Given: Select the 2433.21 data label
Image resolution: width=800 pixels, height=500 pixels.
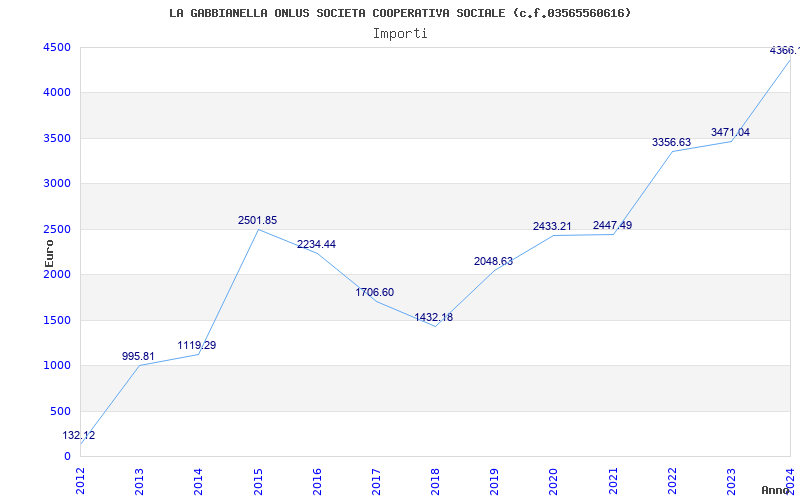Looking at the screenshot, I should 552,226.
